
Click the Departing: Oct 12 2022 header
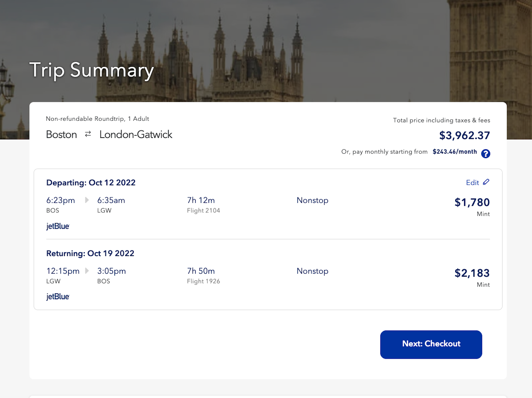pyautogui.click(x=91, y=183)
